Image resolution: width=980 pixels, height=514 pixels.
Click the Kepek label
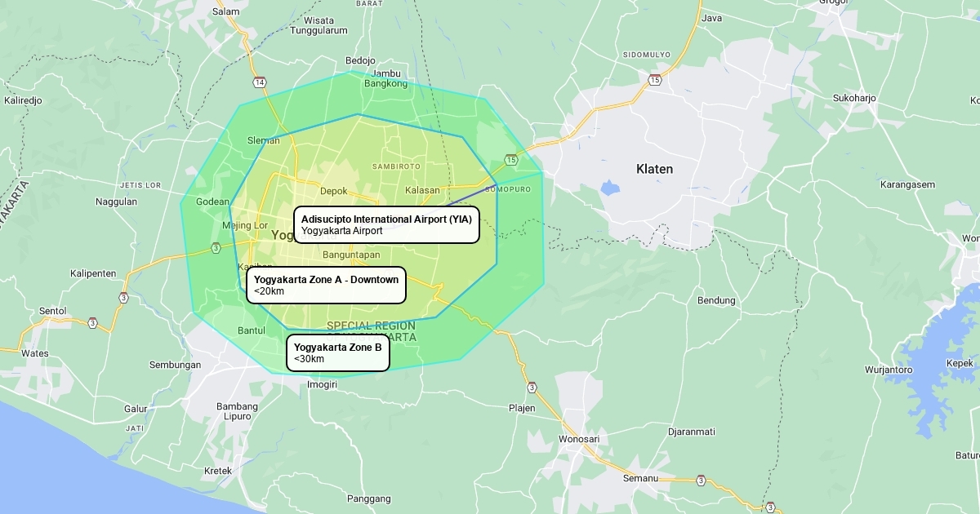tap(960, 363)
